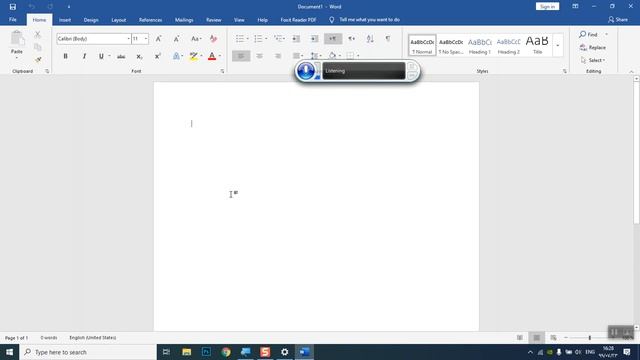
Task: Apply the Heading 1 style
Action: [x=480, y=45]
